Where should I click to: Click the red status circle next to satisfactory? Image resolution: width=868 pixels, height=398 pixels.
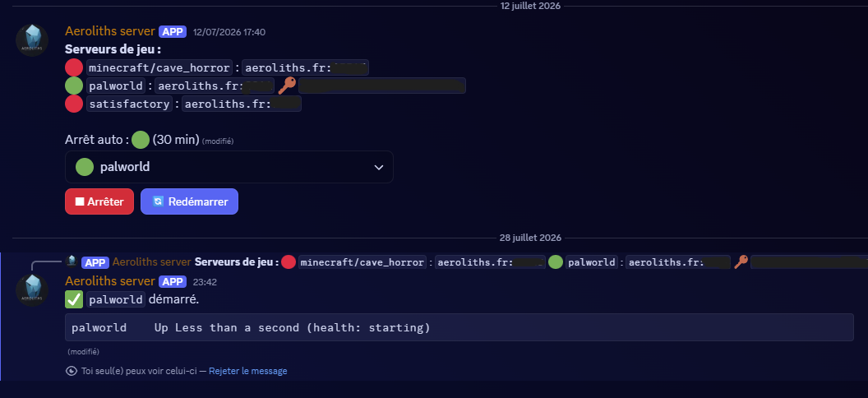[x=74, y=104]
